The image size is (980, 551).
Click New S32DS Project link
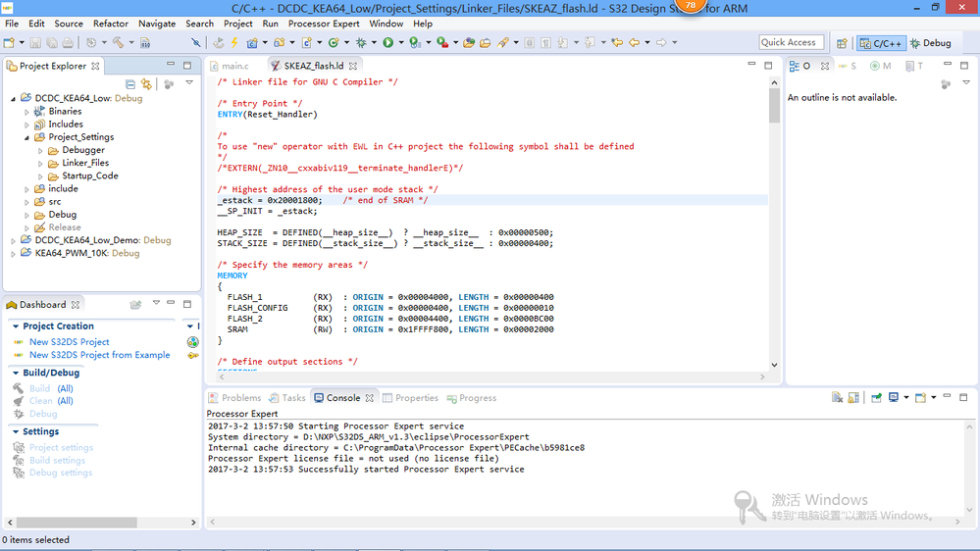click(70, 342)
